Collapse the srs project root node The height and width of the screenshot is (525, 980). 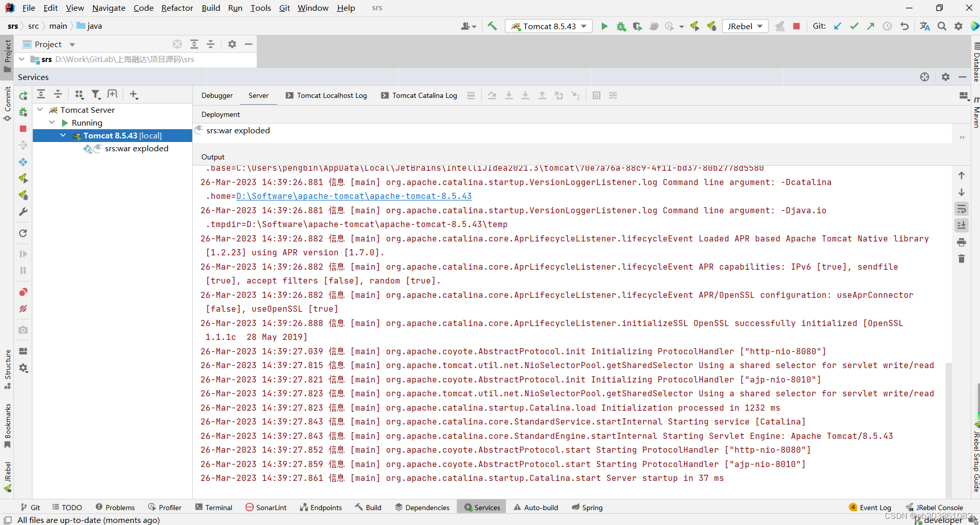22,59
